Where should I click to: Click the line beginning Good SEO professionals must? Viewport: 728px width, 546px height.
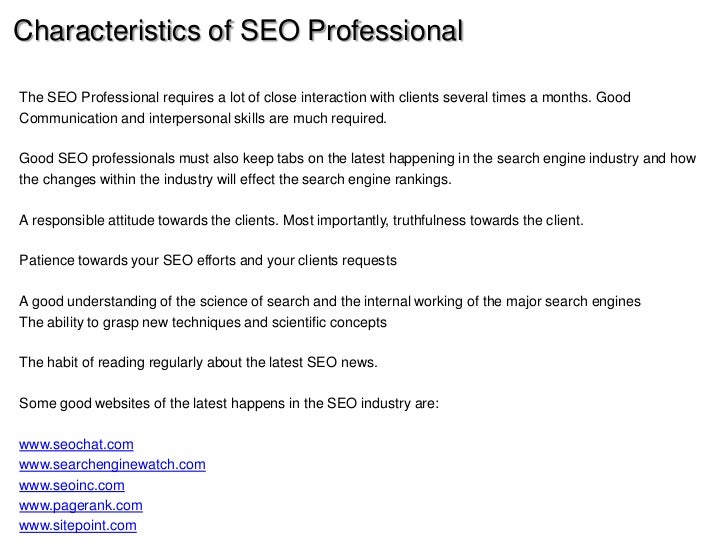coord(358,159)
